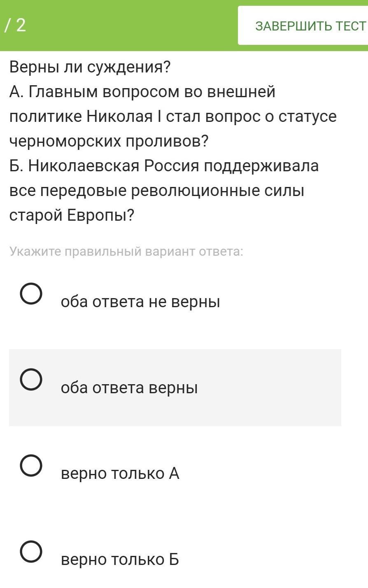
Task: Select radio circle for оба ответа верны
Action: (31, 379)
